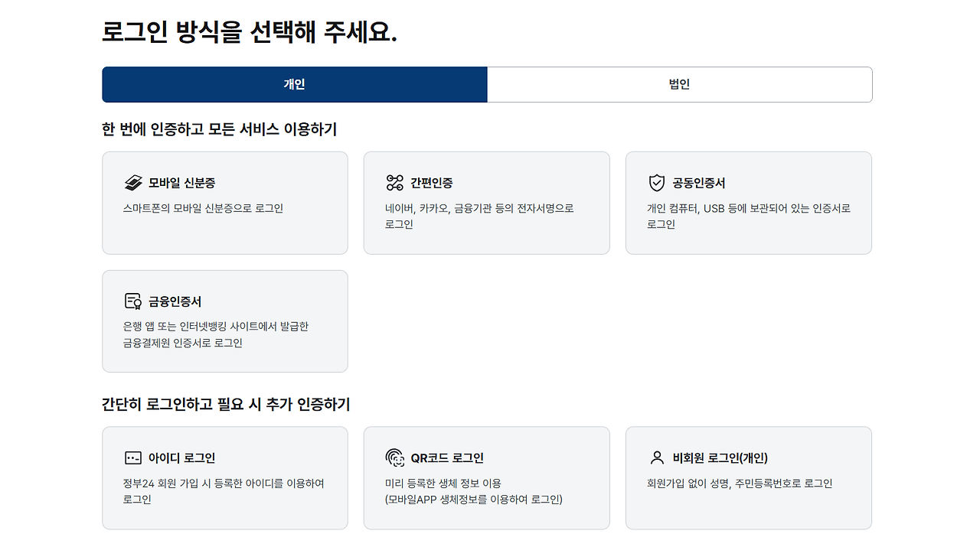Select the fingerprint icon on QR코드 로그인
The width and height of the screenshot is (980, 547).
[x=394, y=457]
